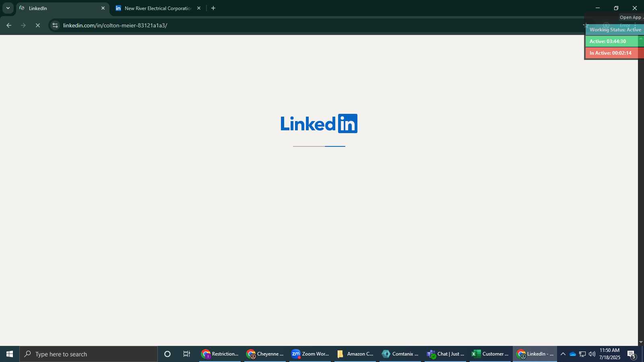This screenshot has height=362, width=644.
Task: Switch to Restriction Chrome taskbar window
Action: click(220, 354)
